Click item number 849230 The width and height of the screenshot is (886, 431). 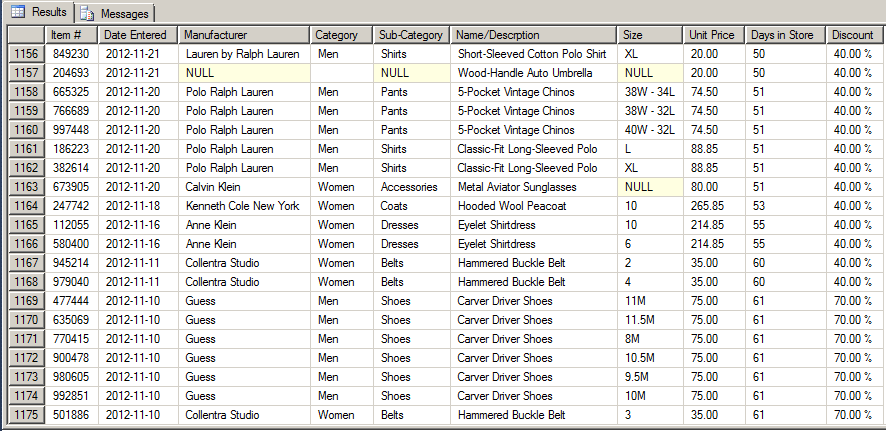(72, 54)
